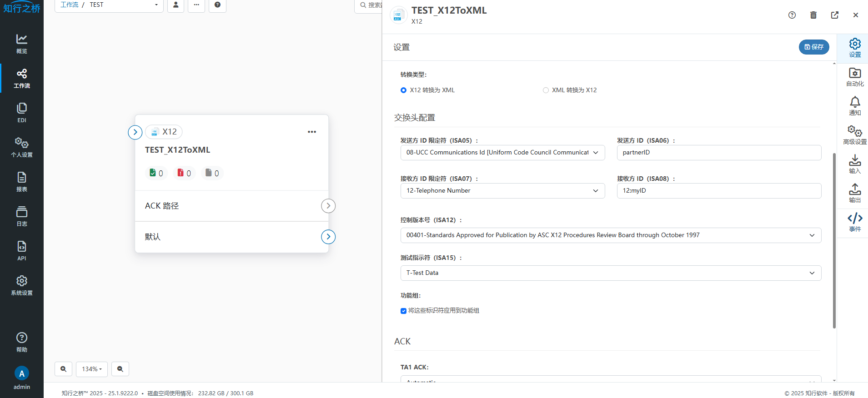
Task: Click the delete trash icon in panel header
Action: point(813,15)
